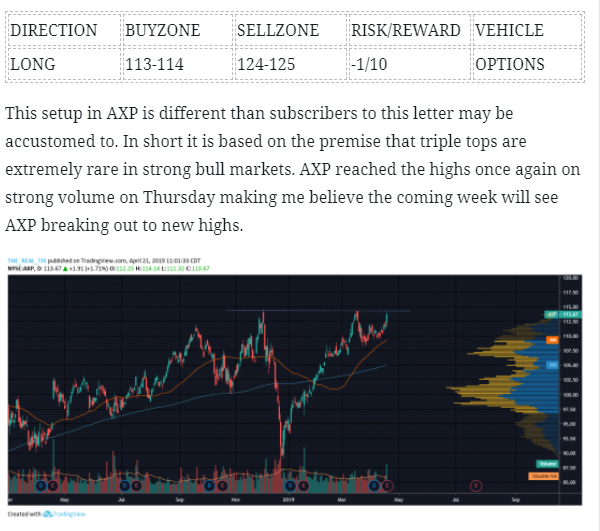Select the orange Volume MA label
The height and width of the screenshot is (531, 600).
click(x=543, y=476)
